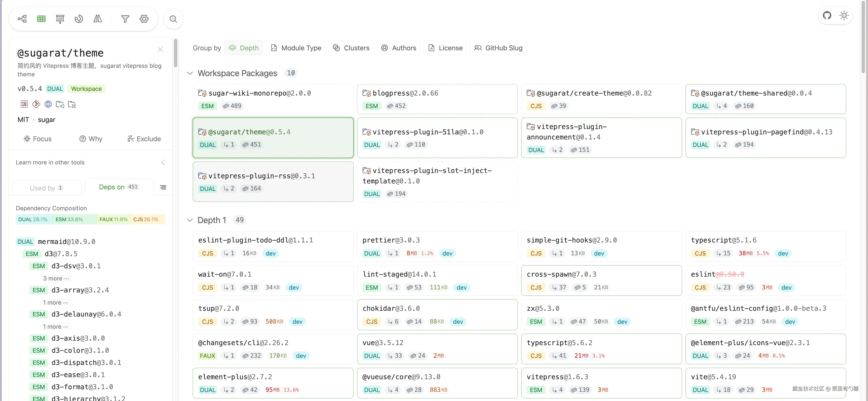Select the 'Deps on' tab
This screenshot has height=401, width=868.
point(119,187)
